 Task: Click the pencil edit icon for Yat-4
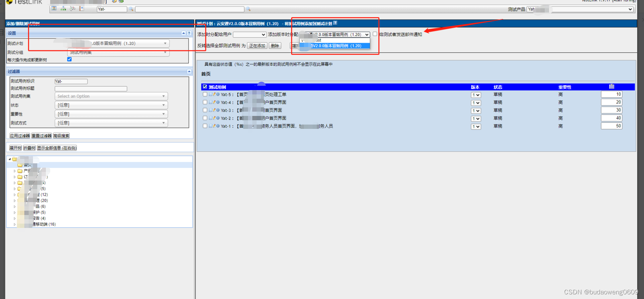click(214, 102)
